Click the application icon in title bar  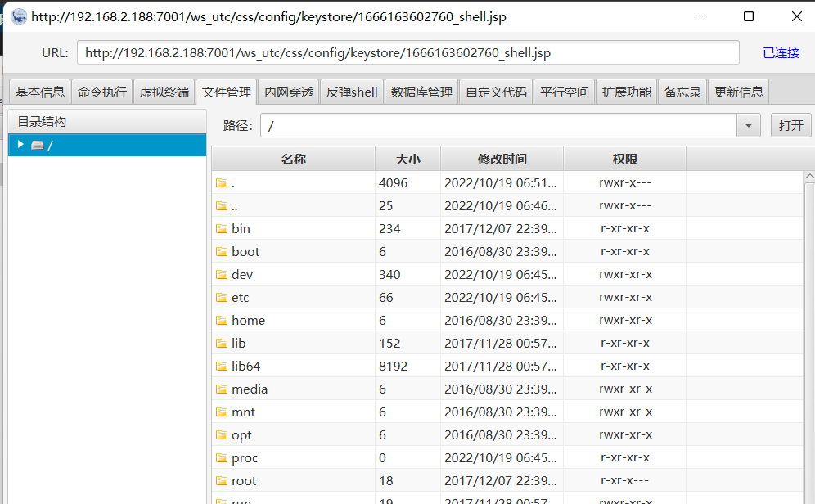click(x=19, y=16)
